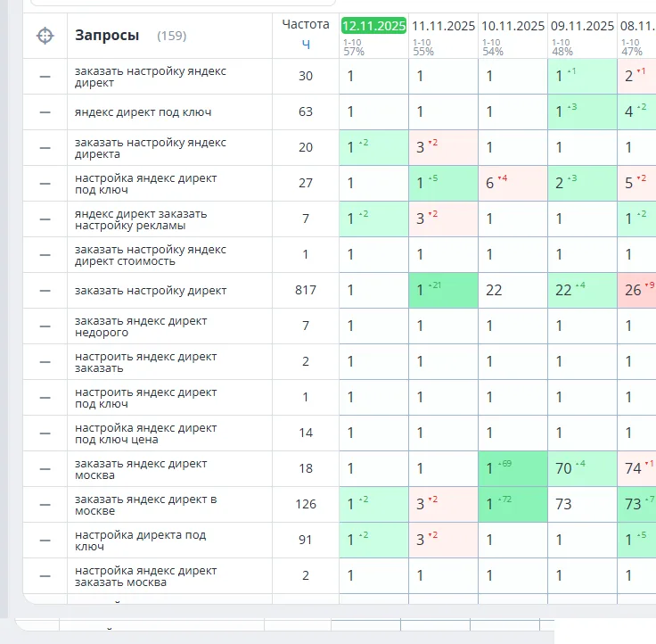Click the '2 +3' position cell under 09.11.2025

[x=582, y=184]
